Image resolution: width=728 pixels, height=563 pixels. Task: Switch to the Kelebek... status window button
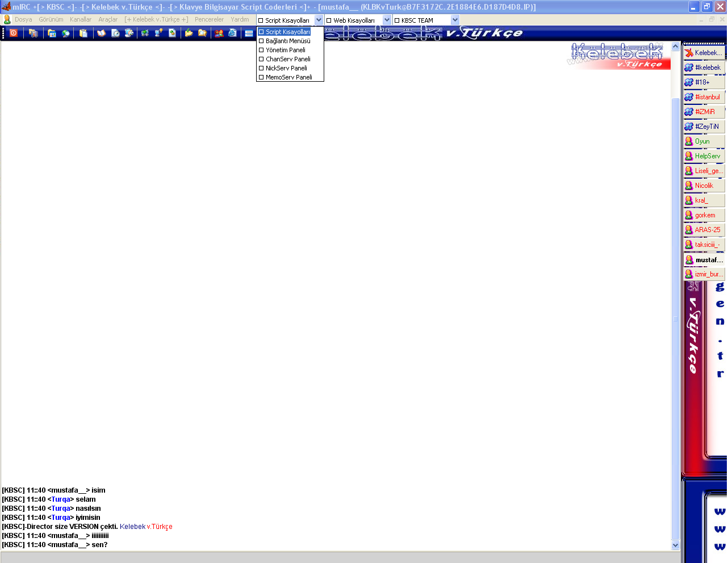704,53
